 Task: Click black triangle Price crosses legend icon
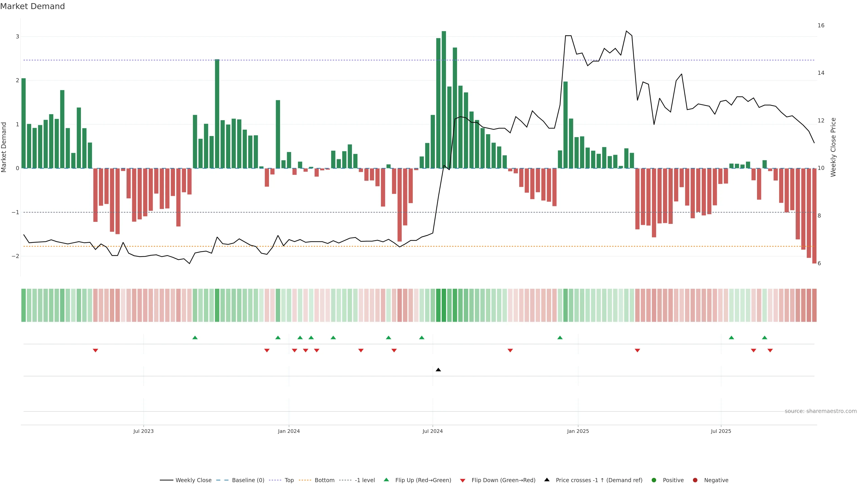pyautogui.click(x=547, y=480)
